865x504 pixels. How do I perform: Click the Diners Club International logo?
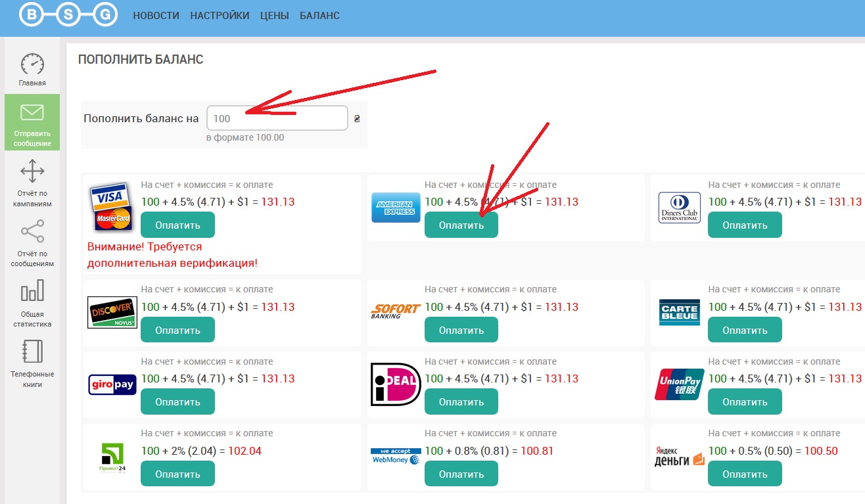[680, 208]
